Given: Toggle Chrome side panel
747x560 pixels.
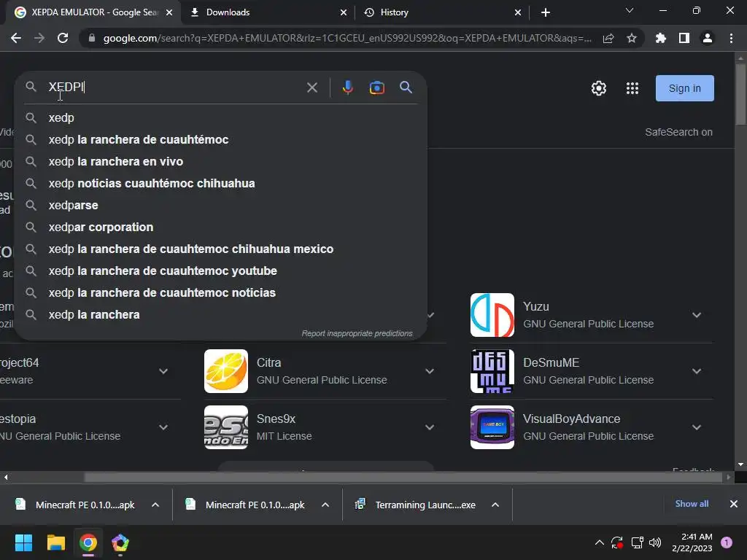Looking at the screenshot, I should coord(684,38).
